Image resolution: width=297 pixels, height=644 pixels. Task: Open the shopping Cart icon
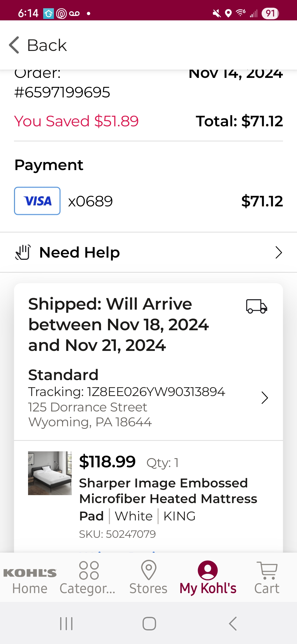click(x=267, y=570)
